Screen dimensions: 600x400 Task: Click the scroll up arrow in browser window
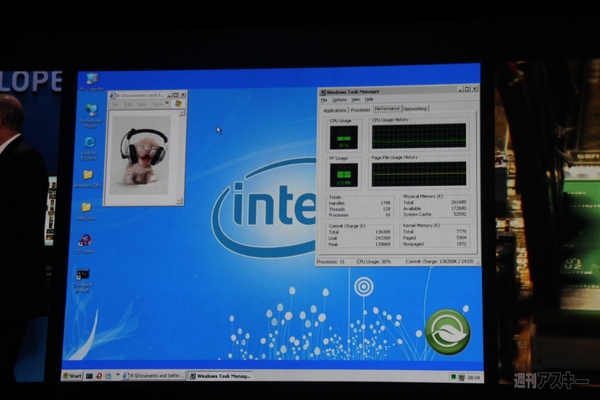(182, 113)
